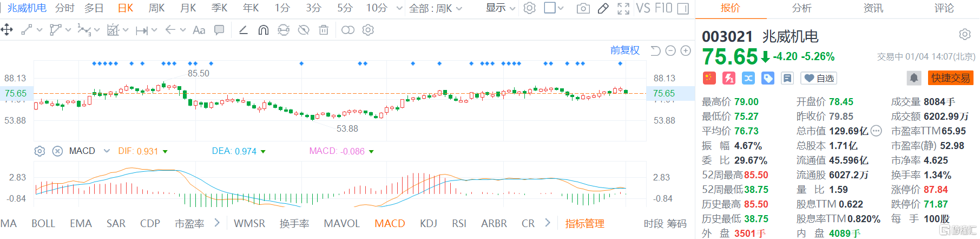Open the MACD indicator selector dropdown
The image size is (980, 239).
pyautogui.click(x=107, y=151)
